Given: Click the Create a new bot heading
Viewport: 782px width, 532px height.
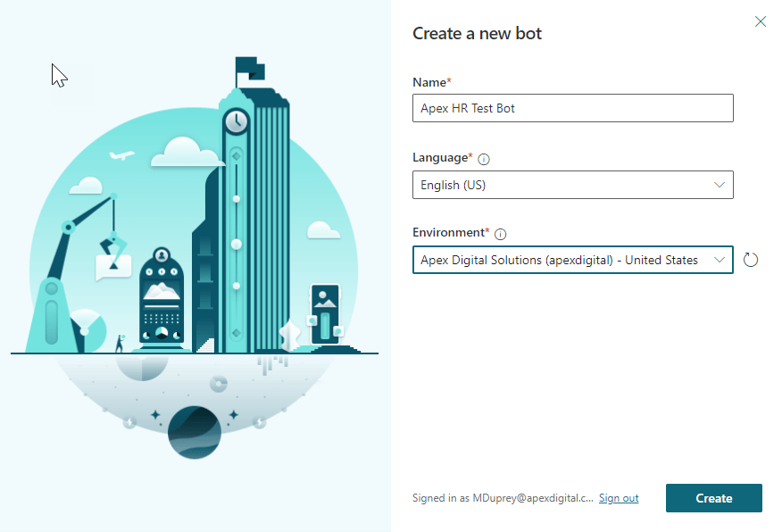Looking at the screenshot, I should [x=477, y=34].
